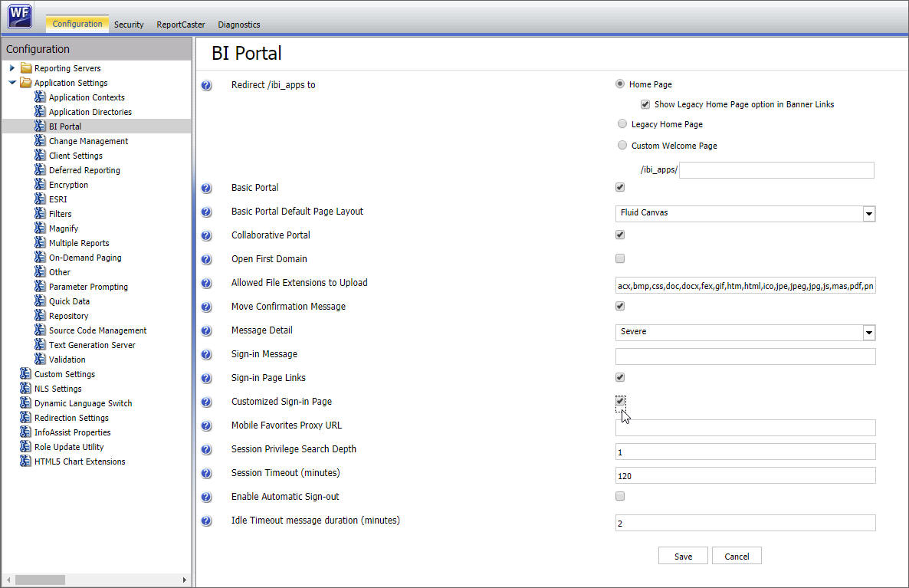Enable the Open First Domain option
This screenshot has height=588, width=909.
coord(619,258)
